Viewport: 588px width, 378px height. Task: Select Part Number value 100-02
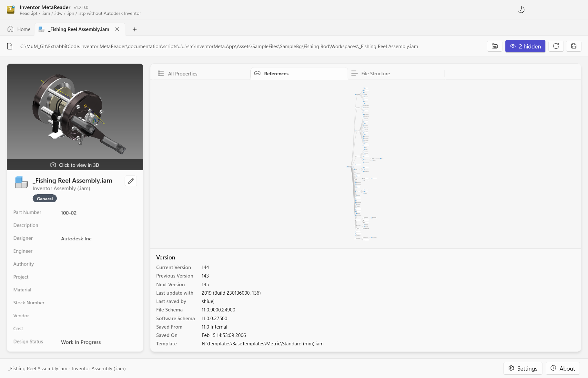tap(69, 213)
